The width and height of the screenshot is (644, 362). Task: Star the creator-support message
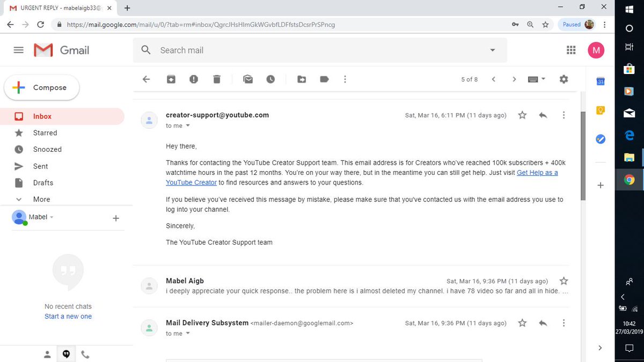[522, 115]
